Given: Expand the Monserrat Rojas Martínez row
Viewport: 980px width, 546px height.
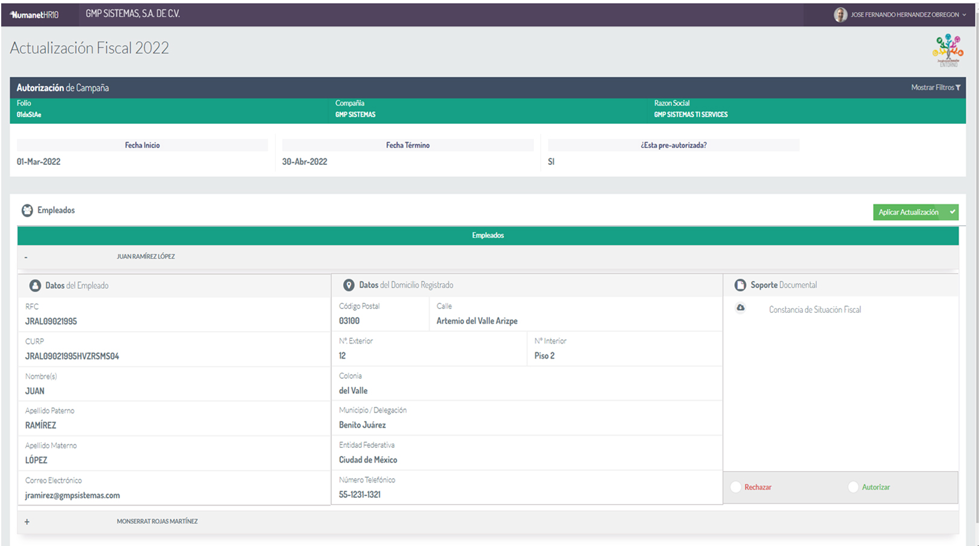Looking at the screenshot, I should (x=27, y=521).
